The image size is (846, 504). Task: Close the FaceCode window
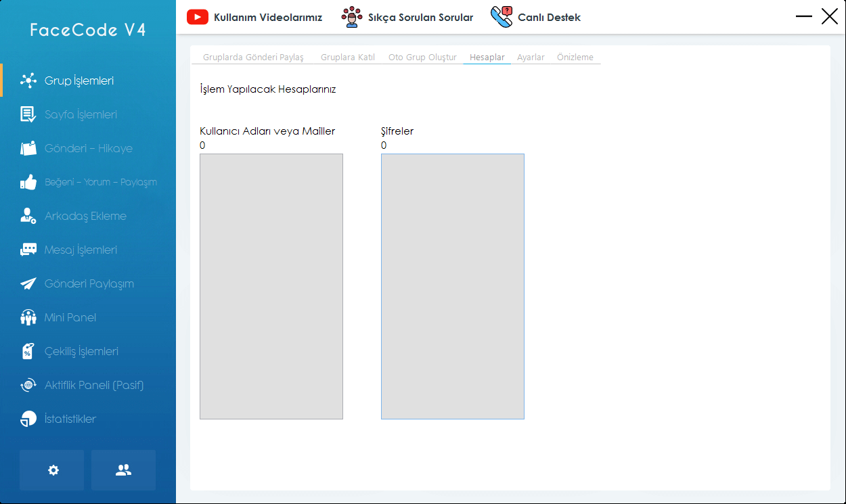[x=830, y=16]
